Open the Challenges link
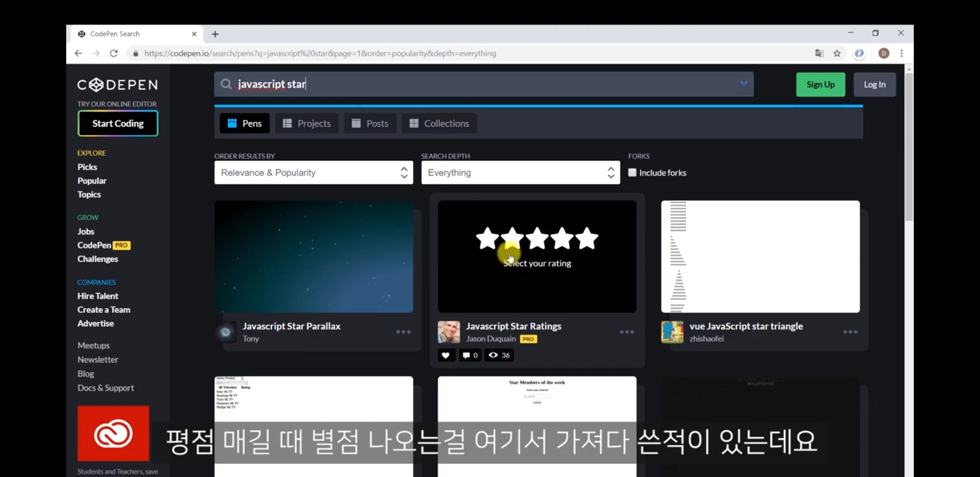 click(98, 259)
